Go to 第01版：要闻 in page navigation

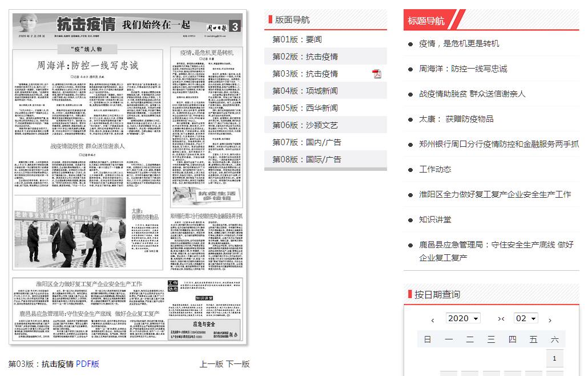[x=297, y=39]
